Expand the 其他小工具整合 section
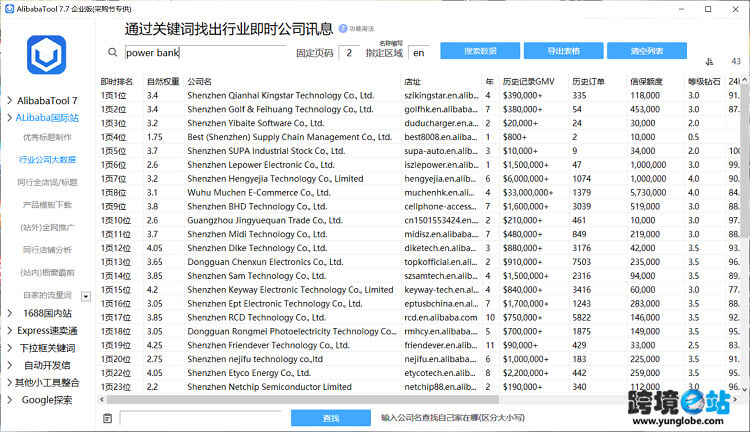The height and width of the screenshot is (432, 750). click(10, 382)
